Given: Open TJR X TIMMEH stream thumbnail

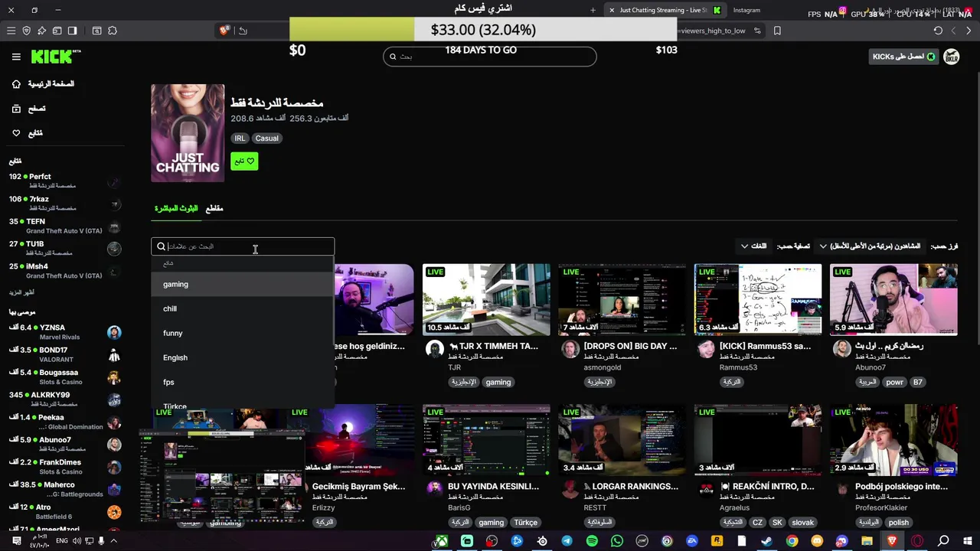Looking at the screenshot, I should [486, 300].
